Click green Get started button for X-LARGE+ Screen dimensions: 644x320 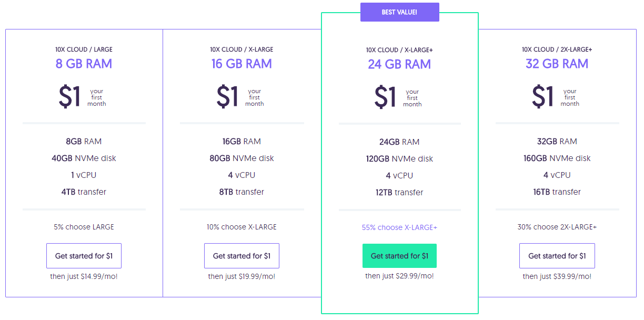[399, 256]
